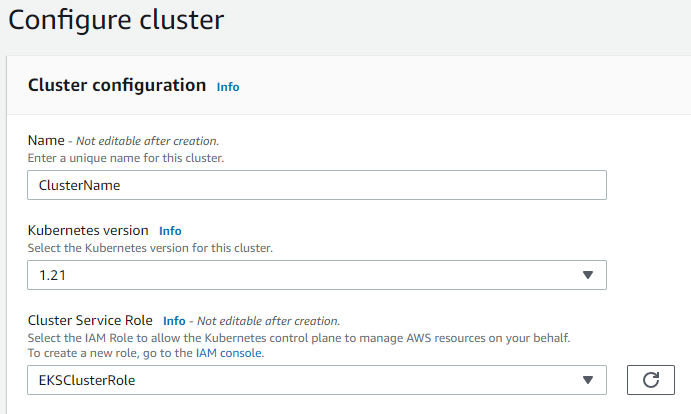Image resolution: width=691 pixels, height=414 pixels.
Task: Click the Not editable note beside Name
Action: 147,141
